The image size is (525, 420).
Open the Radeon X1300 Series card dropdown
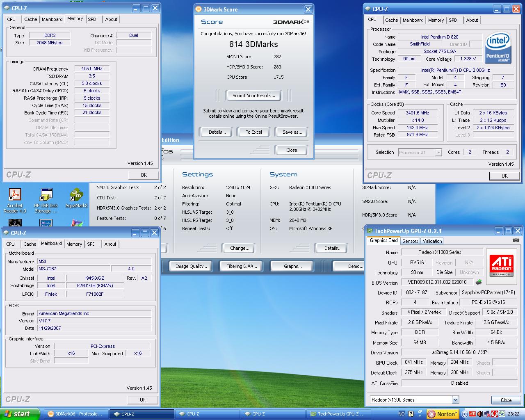click(x=455, y=400)
